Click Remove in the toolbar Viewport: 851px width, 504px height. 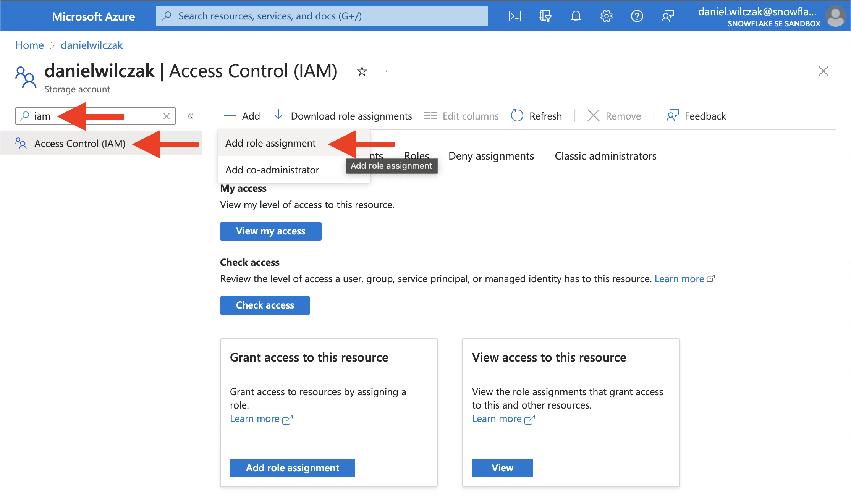tap(614, 116)
